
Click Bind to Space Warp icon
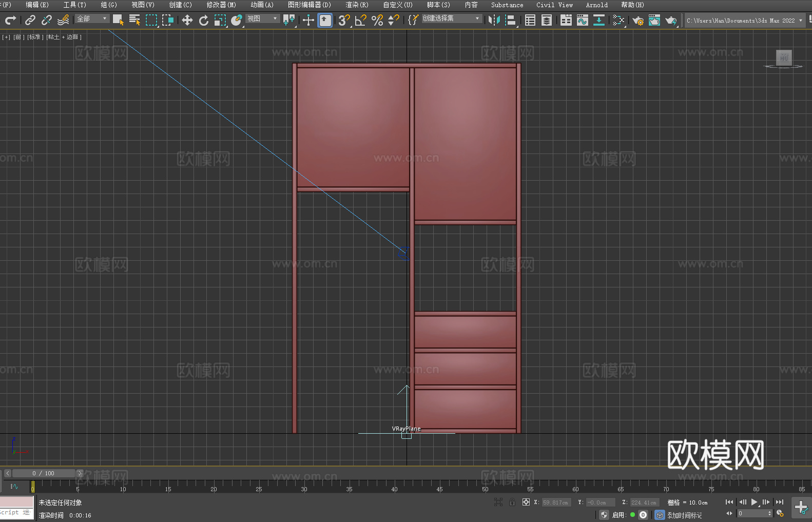(63, 20)
